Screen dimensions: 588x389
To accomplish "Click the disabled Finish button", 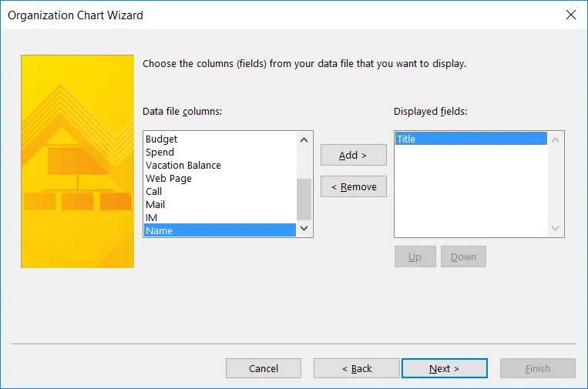I will click(538, 368).
